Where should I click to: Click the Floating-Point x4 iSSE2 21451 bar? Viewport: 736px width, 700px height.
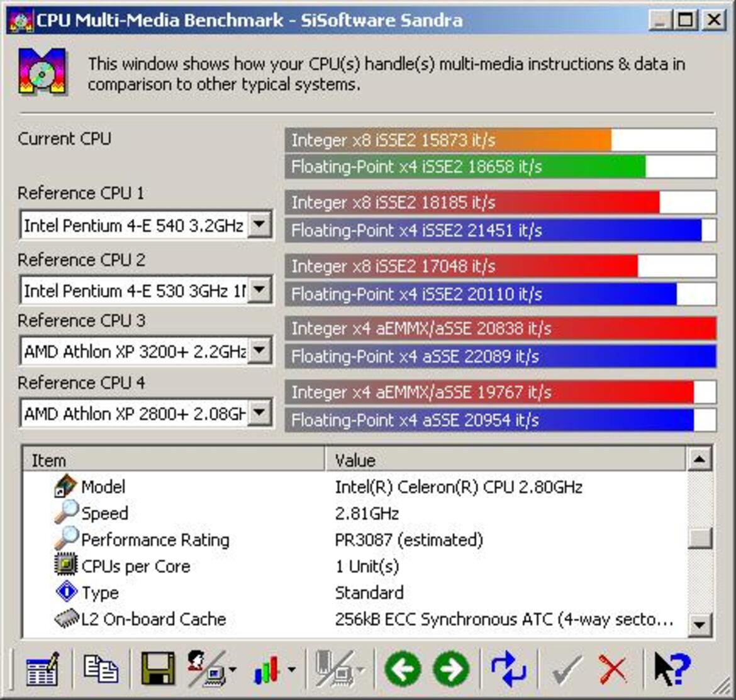coord(500,230)
